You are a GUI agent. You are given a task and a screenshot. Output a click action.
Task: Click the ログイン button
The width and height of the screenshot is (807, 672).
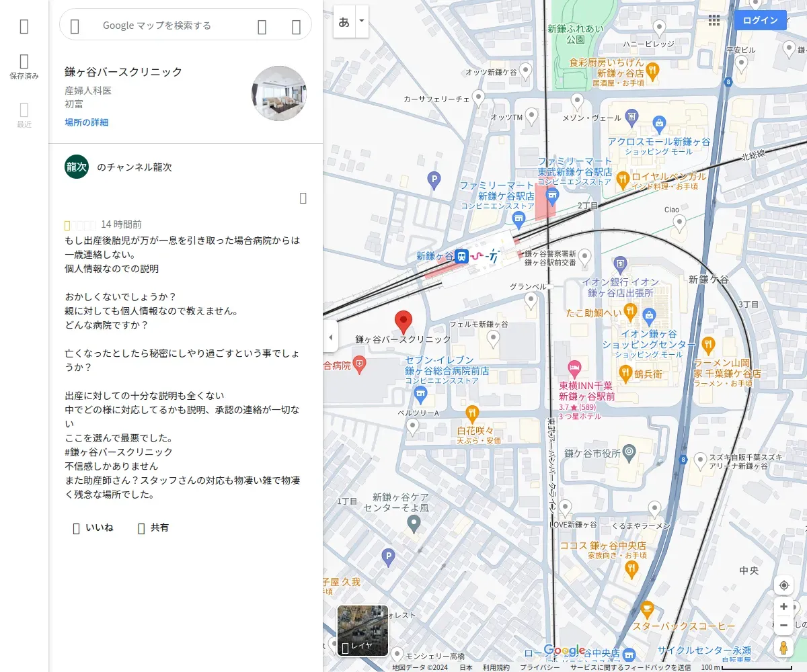click(761, 20)
